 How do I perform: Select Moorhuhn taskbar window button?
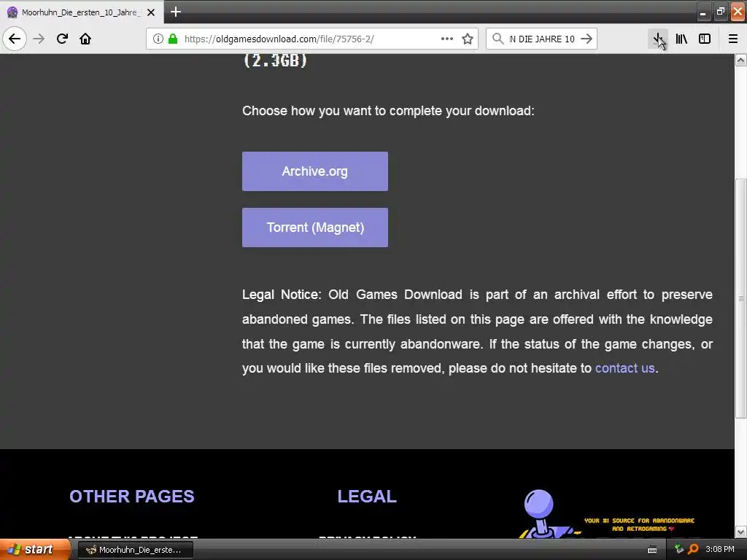(136, 550)
